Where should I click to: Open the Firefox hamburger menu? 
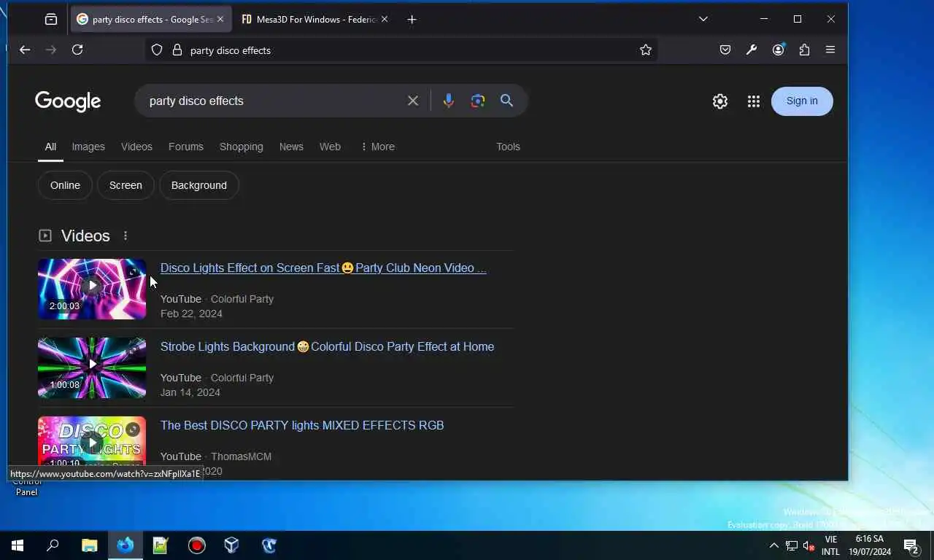(x=830, y=50)
